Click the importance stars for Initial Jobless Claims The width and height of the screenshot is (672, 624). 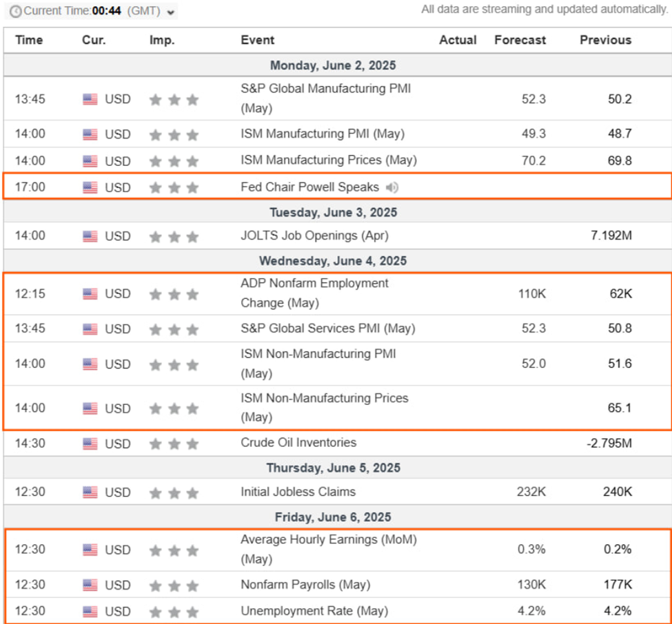coord(174,493)
